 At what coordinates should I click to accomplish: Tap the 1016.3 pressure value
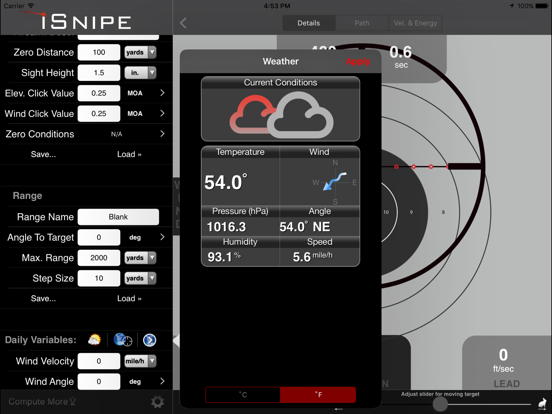pos(226,227)
